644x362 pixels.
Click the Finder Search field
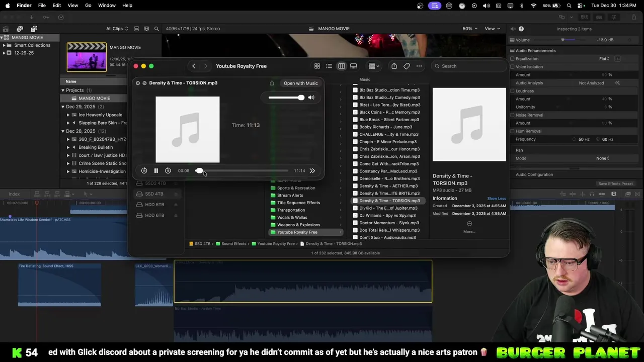click(468, 66)
